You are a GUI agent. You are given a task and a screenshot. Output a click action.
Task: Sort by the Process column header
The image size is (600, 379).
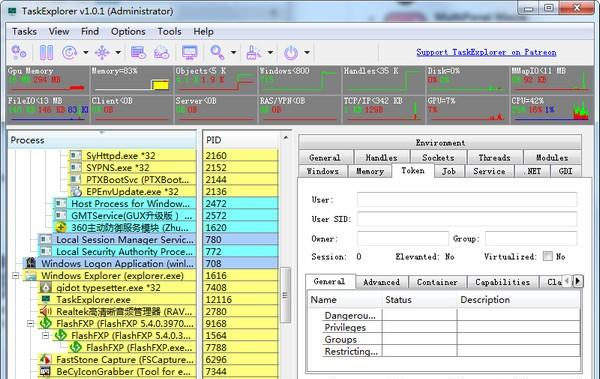(102, 140)
